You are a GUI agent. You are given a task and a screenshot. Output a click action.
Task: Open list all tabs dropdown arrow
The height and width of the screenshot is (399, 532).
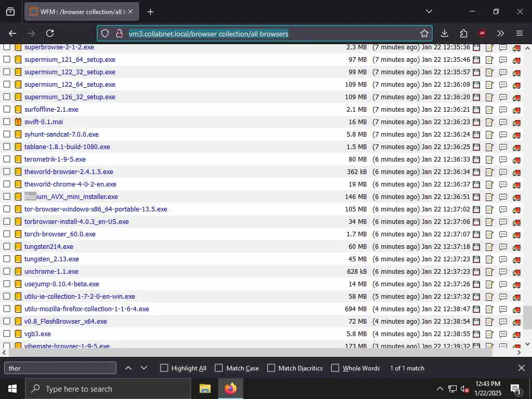[x=429, y=11]
